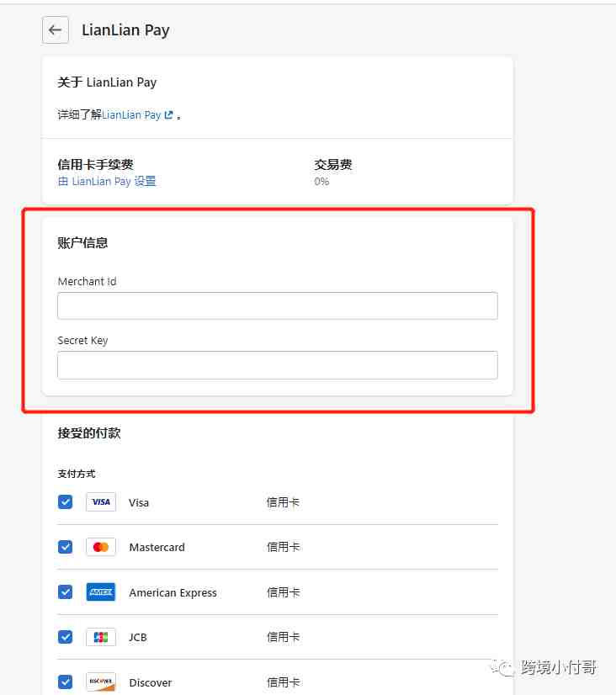This screenshot has height=695, width=616.
Task: Select the 'American Express' label text
Action: pos(173,592)
